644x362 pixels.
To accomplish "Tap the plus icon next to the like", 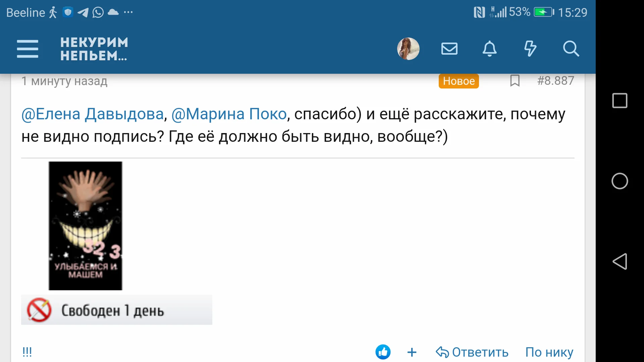I will click(x=412, y=352).
